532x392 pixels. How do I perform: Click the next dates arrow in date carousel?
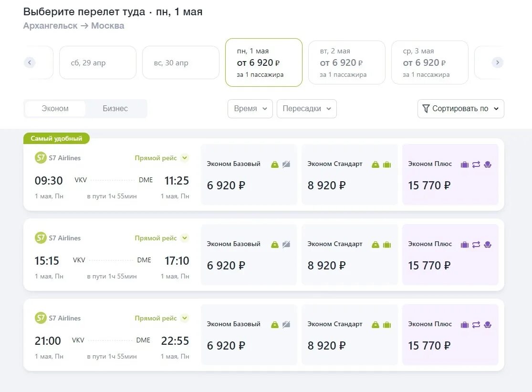click(498, 62)
